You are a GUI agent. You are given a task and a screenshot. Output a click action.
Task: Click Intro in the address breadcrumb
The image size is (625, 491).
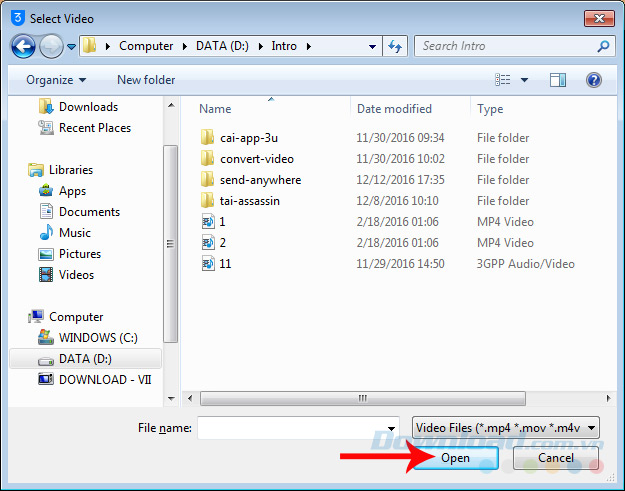click(284, 46)
